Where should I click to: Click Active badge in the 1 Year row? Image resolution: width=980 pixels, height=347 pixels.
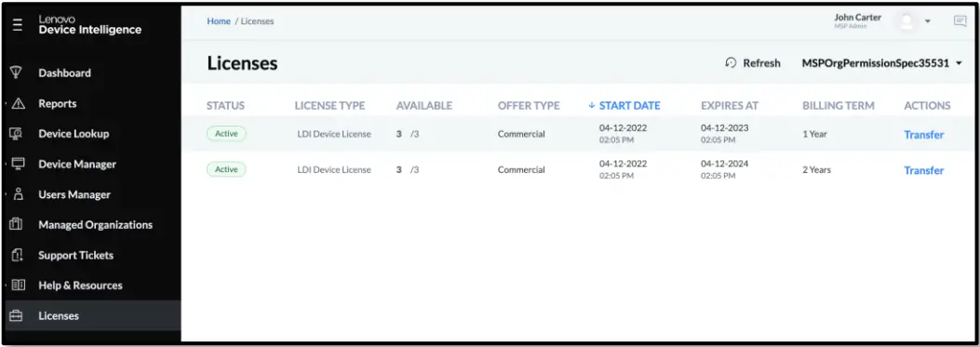click(x=226, y=134)
